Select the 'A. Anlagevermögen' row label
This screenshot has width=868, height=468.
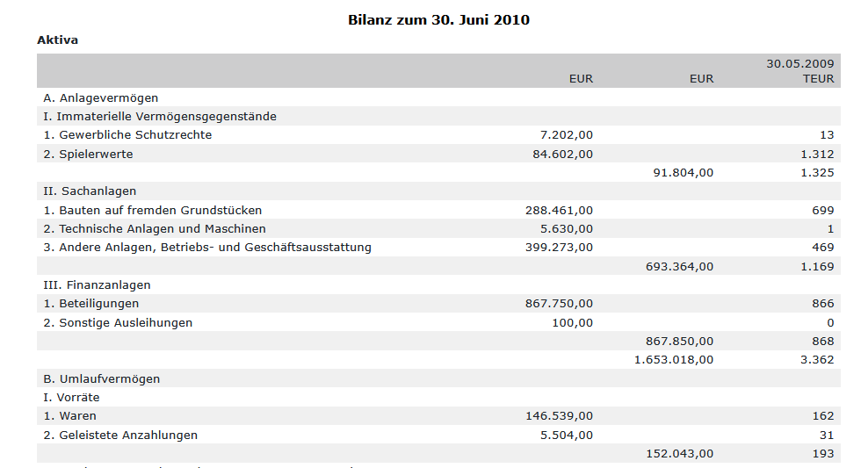[x=101, y=97]
